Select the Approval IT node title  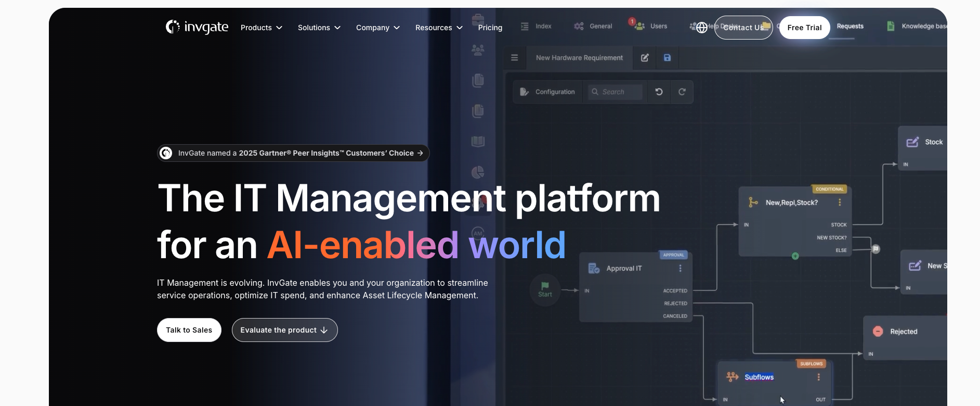pos(624,269)
